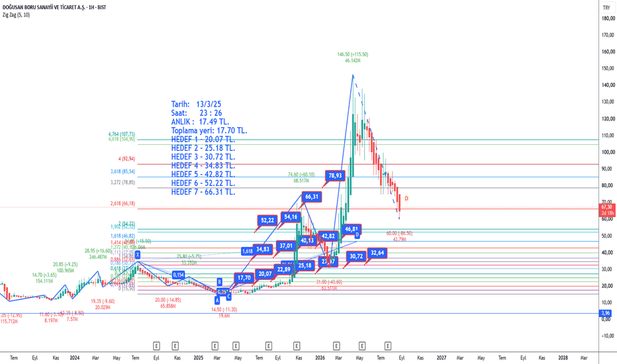
Task: Click the 180,00 price axis label
Action: click(x=608, y=19)
